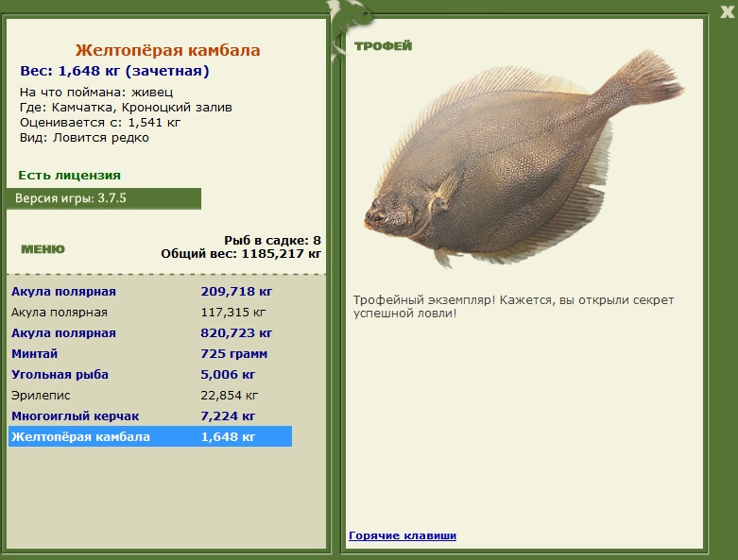The width and height of the screenshot is (738, 560).
Task: Select Акула полярная 209,718 кг row
Action: coord(150,292)
